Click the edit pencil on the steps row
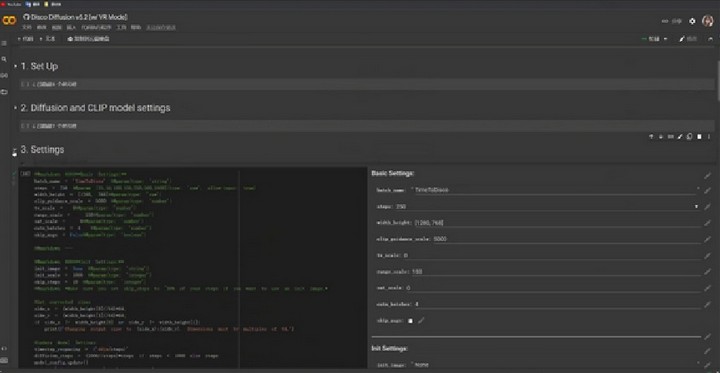 click(708, 207)
